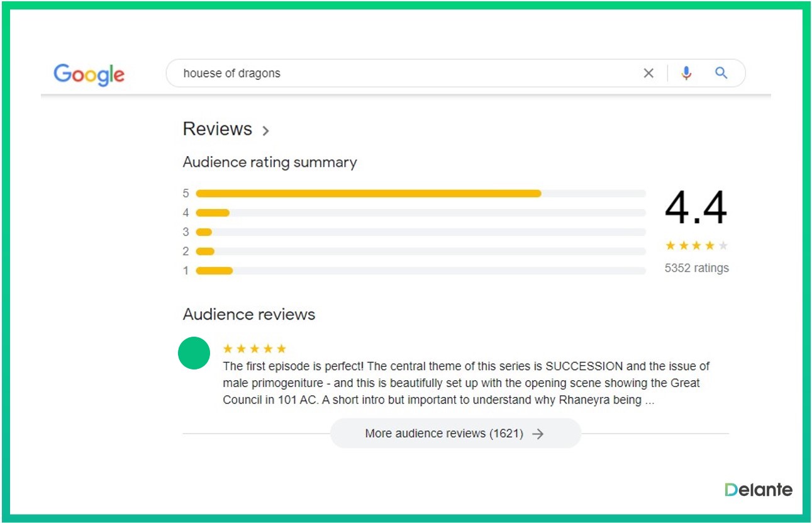The height and width of the screenshot is (523, 812).
Task: Clear the search query with the X icon
Action: 648,73
